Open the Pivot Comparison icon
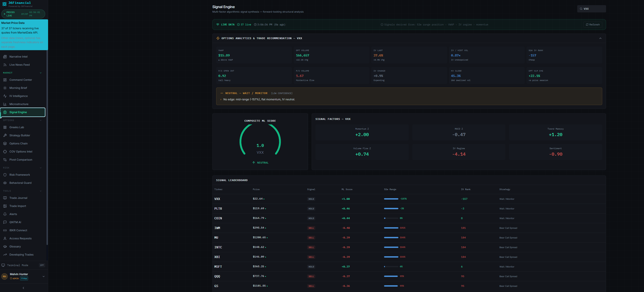 (x=5, y=160)
